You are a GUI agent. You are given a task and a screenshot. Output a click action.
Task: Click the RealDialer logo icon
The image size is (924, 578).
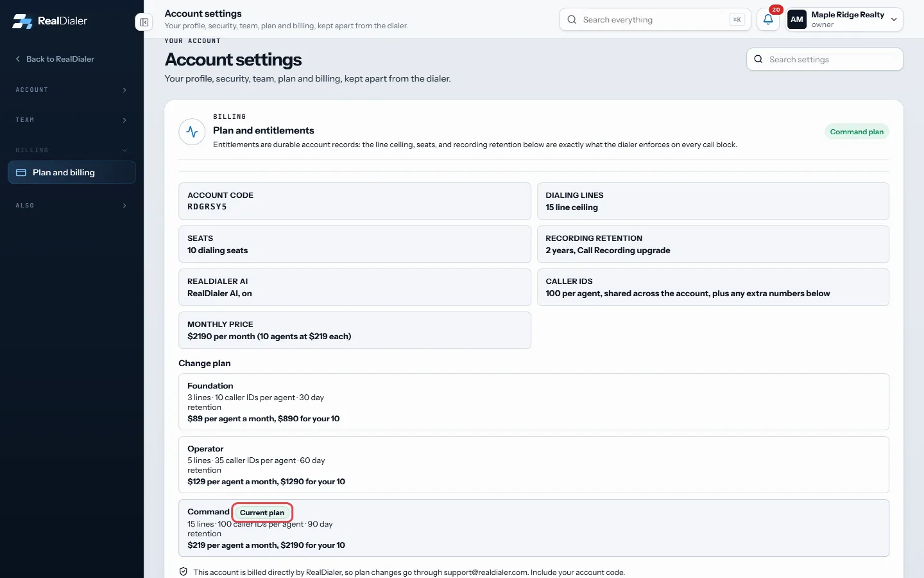22,21
